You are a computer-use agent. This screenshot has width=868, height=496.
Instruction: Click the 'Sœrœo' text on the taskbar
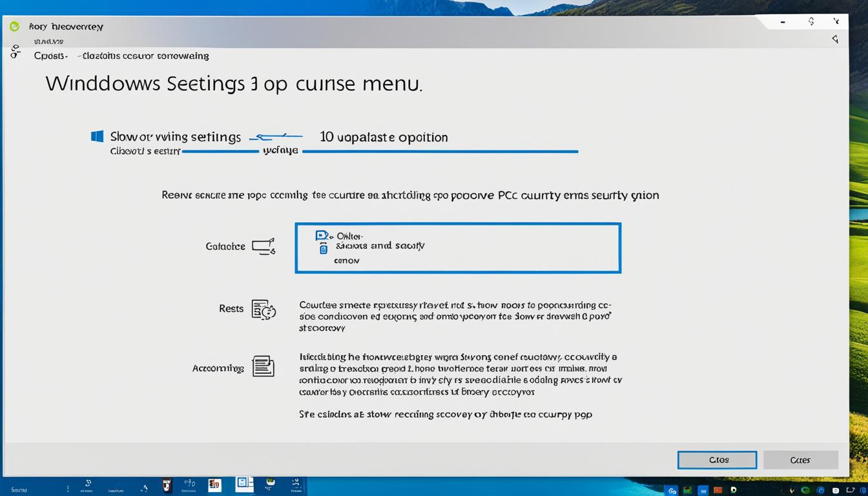point(19,490)
